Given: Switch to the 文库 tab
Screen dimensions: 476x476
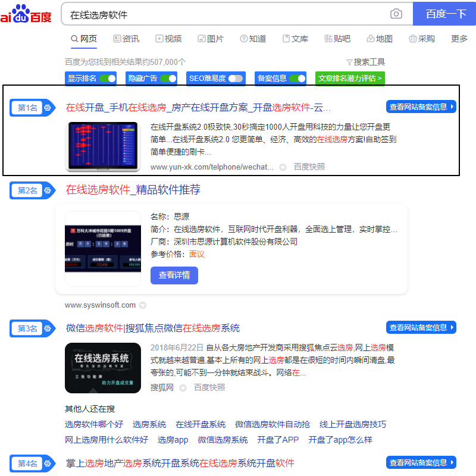Looking at the screenshot, I should 295,39.
